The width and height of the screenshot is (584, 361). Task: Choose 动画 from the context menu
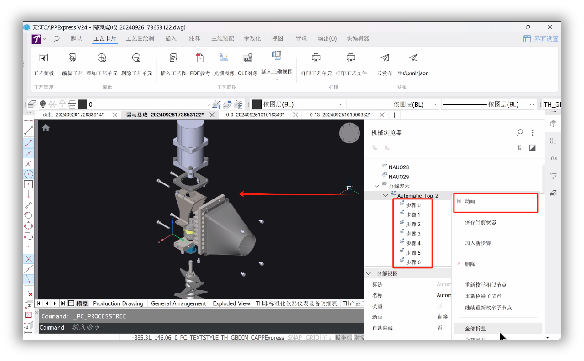(495, 202)
